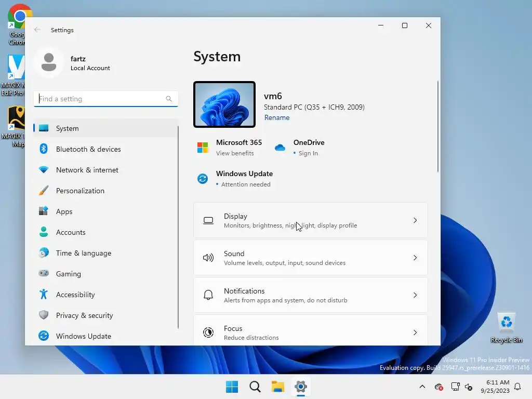Open Bluetooth & devices settings
The height and width of the screenshot is (399, 532).
(105, 149)
